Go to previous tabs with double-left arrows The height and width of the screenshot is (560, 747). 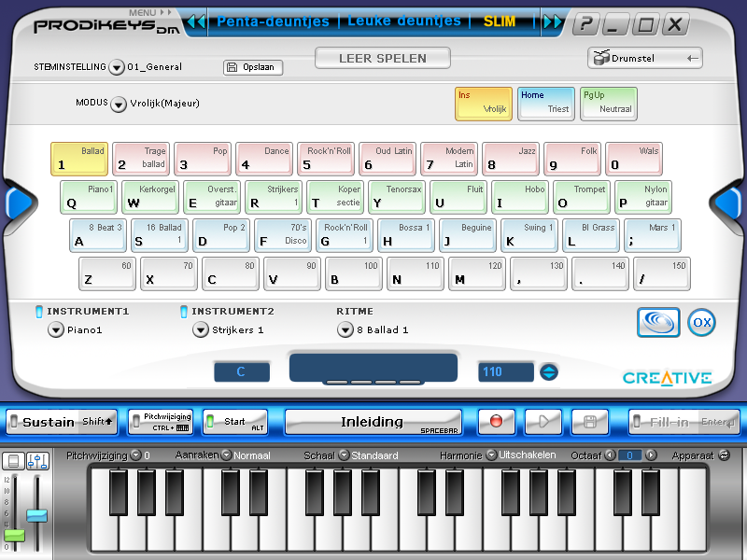pyautogui.click(x=196, y=21)
